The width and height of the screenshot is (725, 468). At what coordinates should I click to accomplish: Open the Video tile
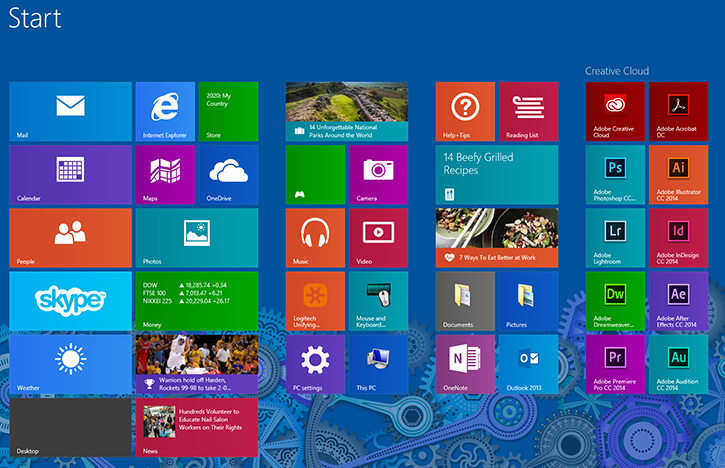(379, 238)
